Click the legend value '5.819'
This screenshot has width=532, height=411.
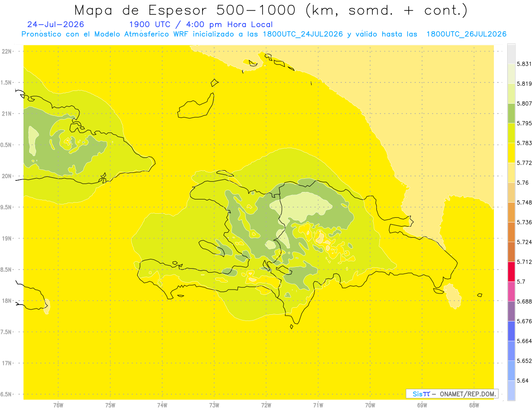(x=524, y=84)
